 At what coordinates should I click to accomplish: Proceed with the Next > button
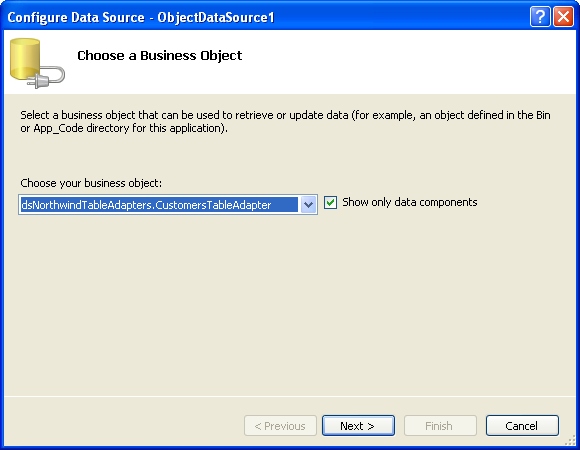coord(358,426)
